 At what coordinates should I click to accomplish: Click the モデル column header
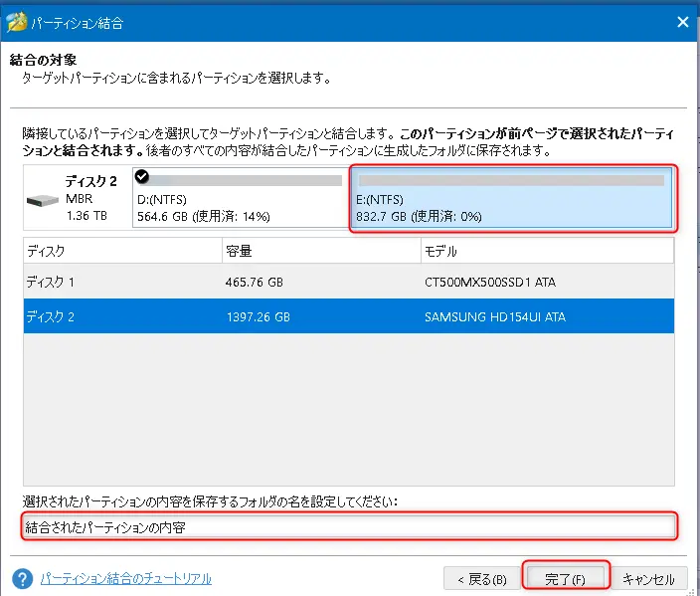(547, 251)
